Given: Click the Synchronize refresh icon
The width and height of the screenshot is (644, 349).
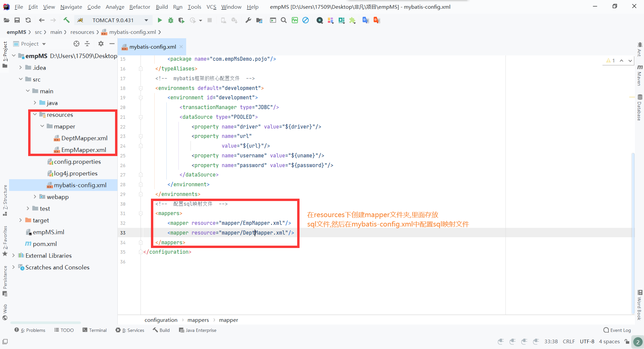Looking at the screenshot, I should [28, 20].
